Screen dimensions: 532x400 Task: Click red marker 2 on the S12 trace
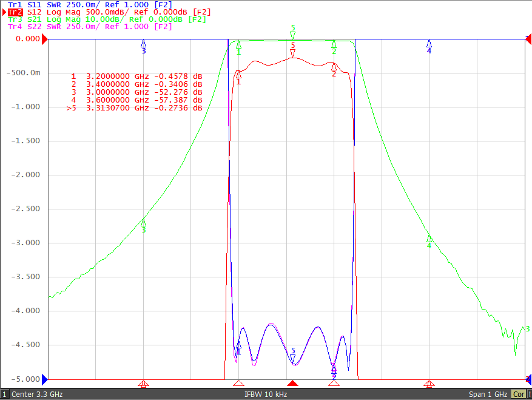[x=334, y=70]
